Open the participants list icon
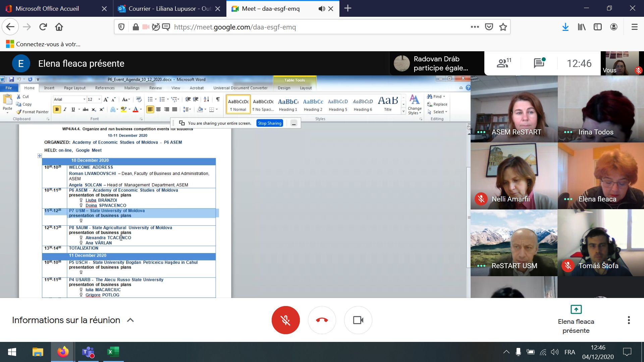 tap(504, 63)
